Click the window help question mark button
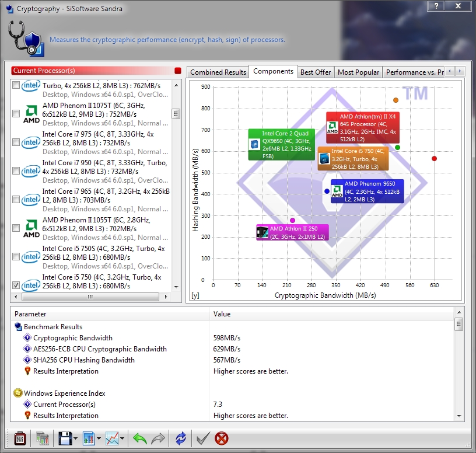Viewport: 476px width, 453px height. point(436,6)
